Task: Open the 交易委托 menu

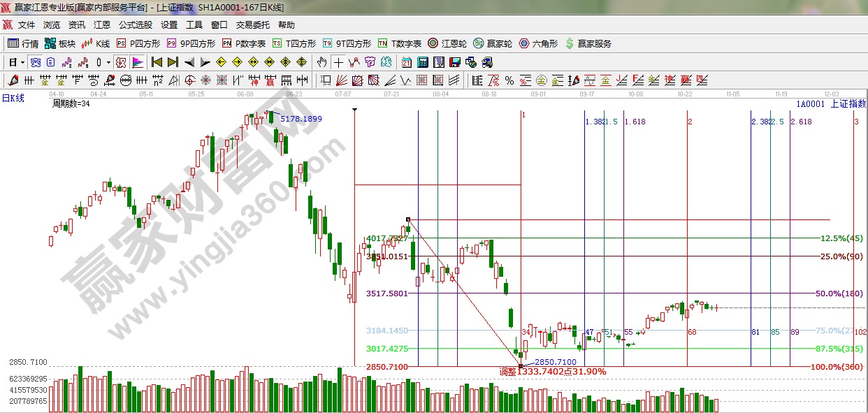Action: 252,24
